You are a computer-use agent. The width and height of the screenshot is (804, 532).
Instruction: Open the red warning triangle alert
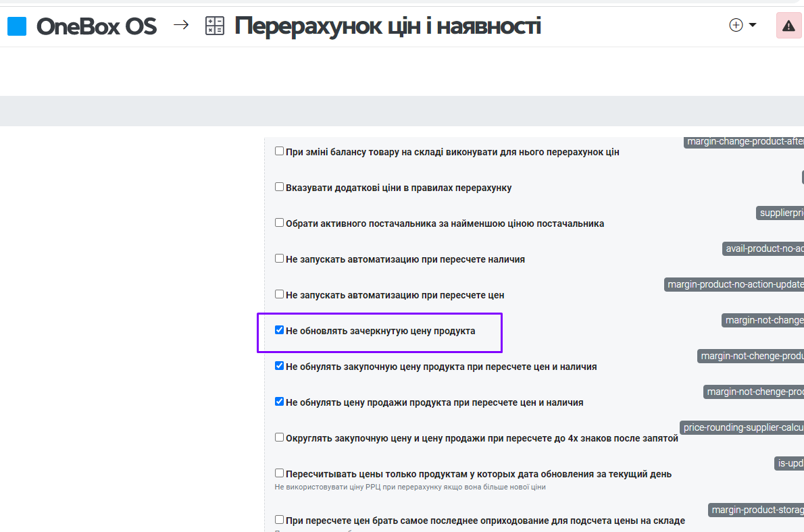[788, 26]
